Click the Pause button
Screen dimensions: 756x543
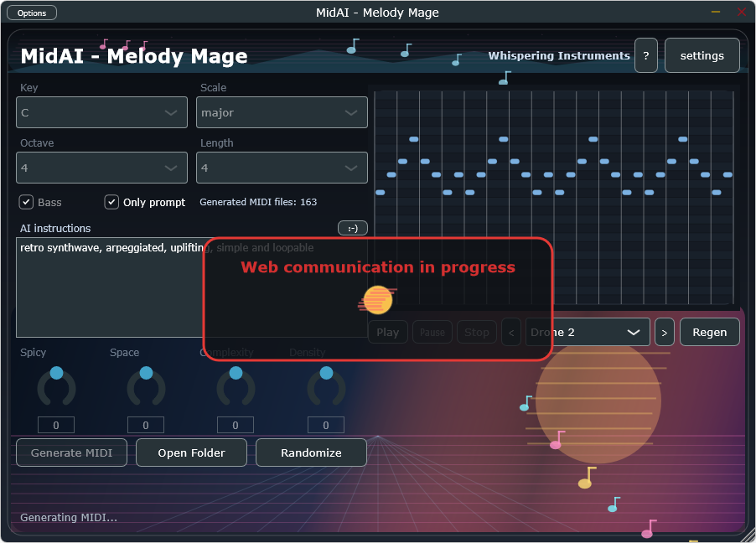(x=432, y=333)
